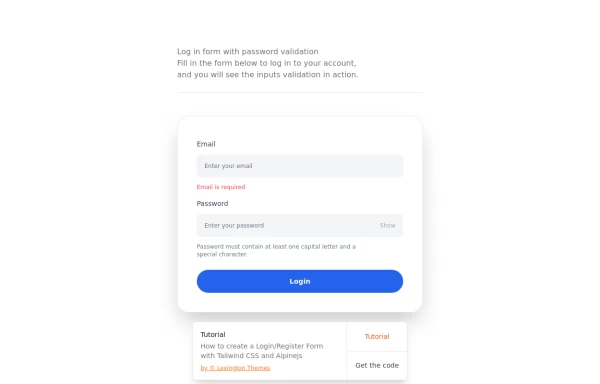The height and width of the screenshot is (384, 600).
Task: Click the Email input field
Action: pyautogui.click(x=300, y=166)
